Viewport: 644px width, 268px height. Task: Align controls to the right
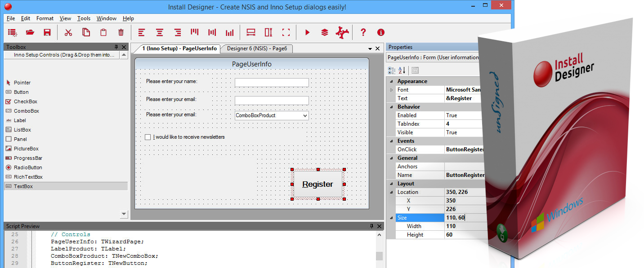point(178,32)
